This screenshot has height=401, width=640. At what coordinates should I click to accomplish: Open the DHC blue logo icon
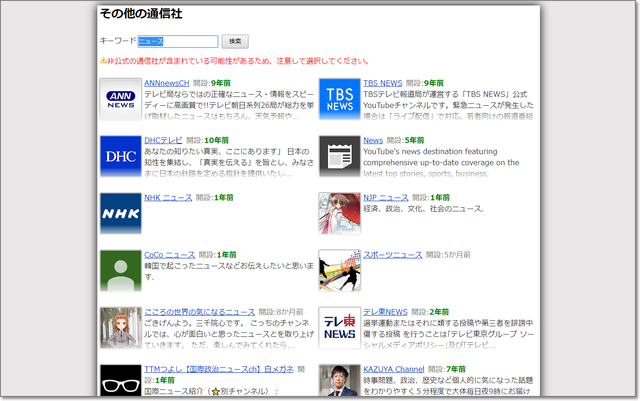[120, 156]
